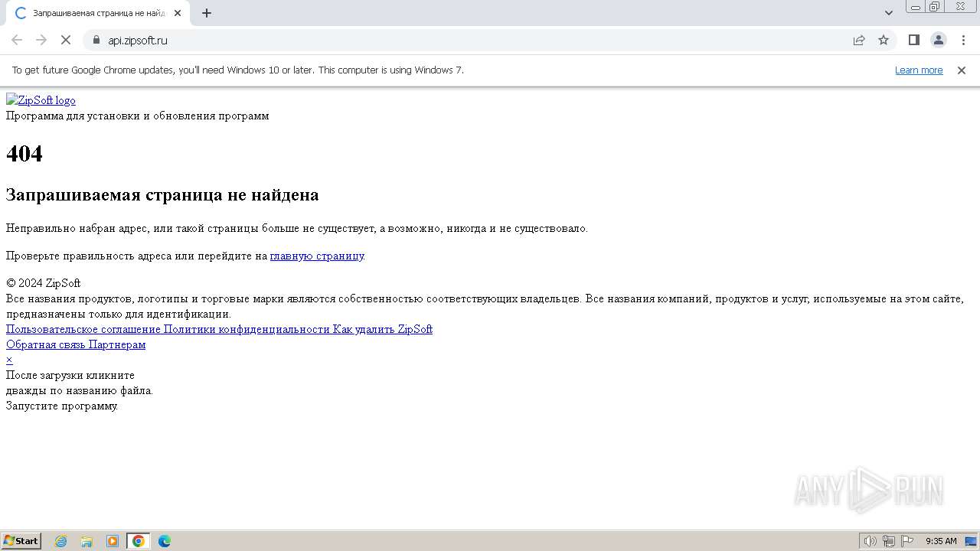Viewport: 980px width, 551px height.
Task: Open Пользовательское соглашение link
Action: (83, 329)
